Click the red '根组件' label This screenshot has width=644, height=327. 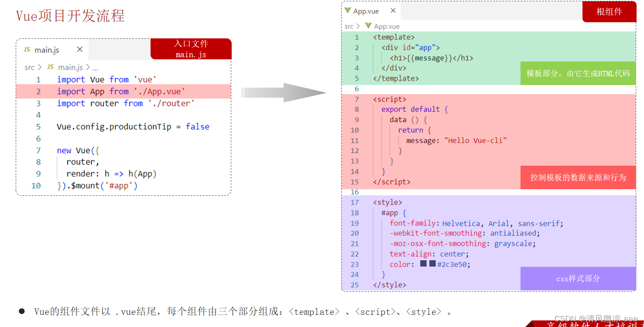[x=609, y=12]
